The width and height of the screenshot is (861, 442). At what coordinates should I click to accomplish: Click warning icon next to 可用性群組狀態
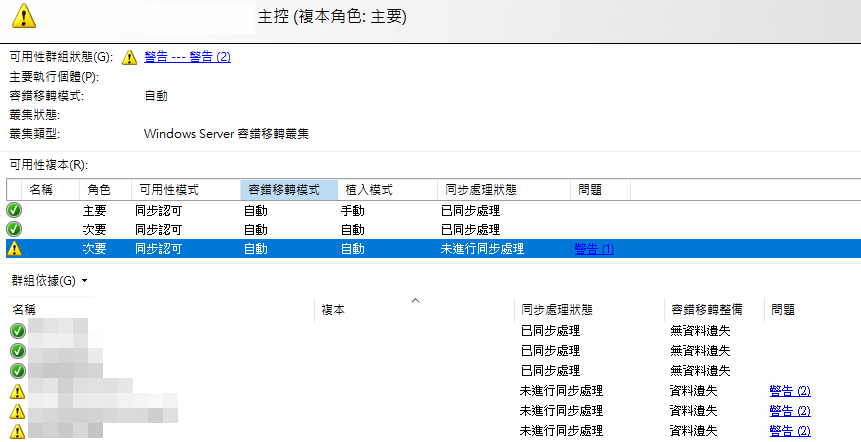(129, 57)
